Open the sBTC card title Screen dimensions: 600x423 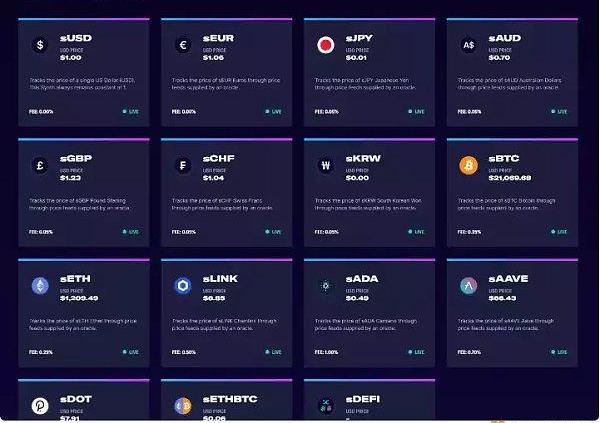(506, 159)
